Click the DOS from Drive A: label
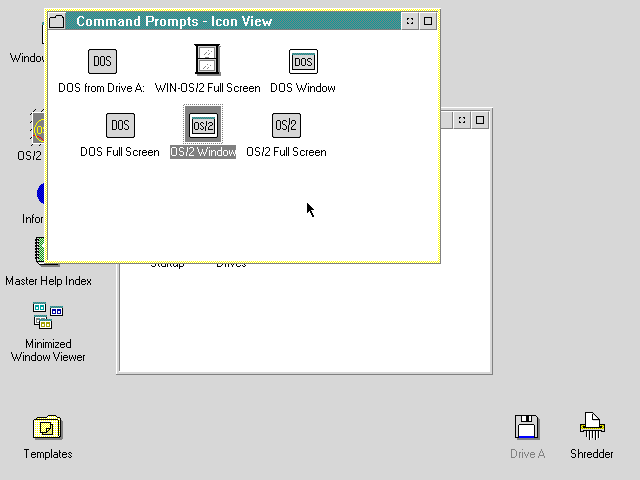640x480 pixels. click(101, 88)
